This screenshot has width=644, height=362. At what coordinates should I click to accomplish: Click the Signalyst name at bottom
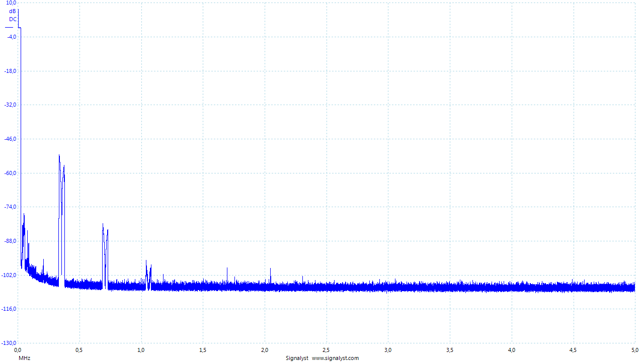pyautogui.click(x=297, y=358)
